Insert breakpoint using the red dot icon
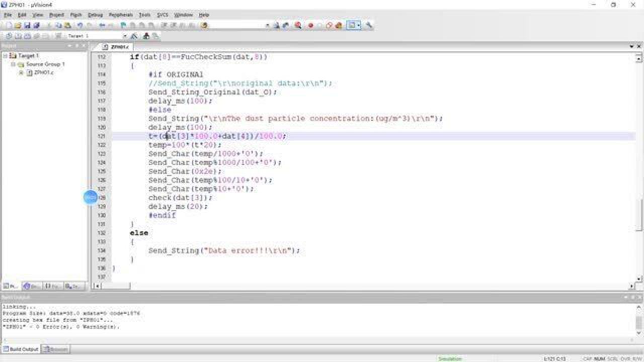 point(310,26)
